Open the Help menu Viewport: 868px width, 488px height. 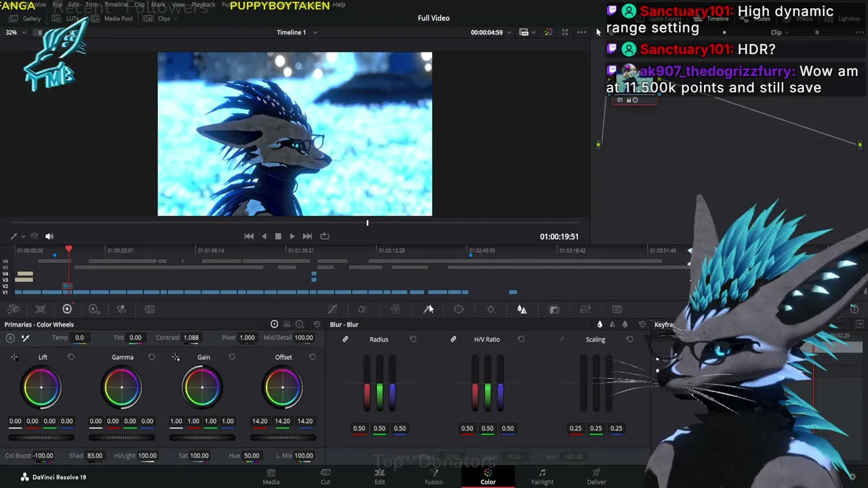click(339, 5)
